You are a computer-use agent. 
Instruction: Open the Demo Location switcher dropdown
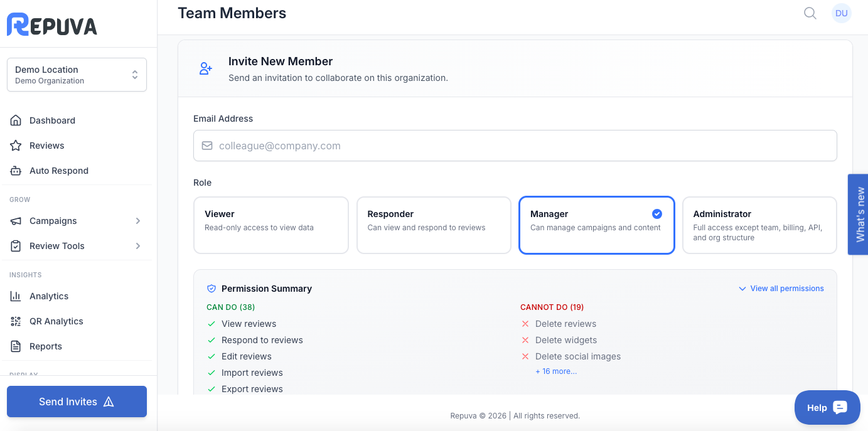point(77,75)
